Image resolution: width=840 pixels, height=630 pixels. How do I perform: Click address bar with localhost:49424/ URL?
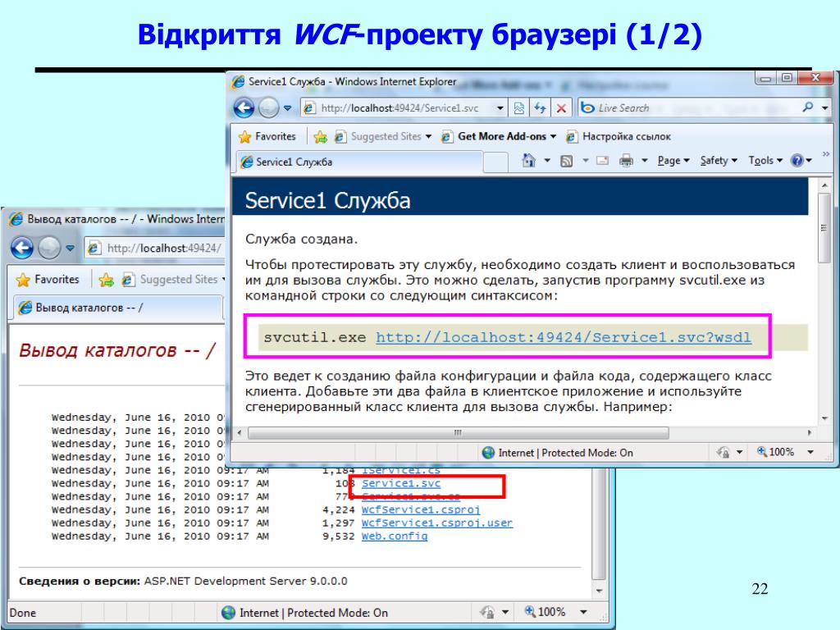click(x=155, y=248)
